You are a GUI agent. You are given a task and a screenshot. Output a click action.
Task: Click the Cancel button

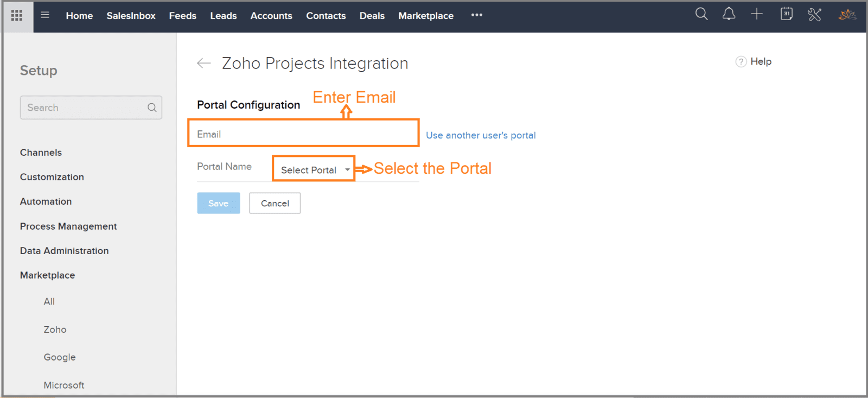pyautogui.click(x=275, y=203)
